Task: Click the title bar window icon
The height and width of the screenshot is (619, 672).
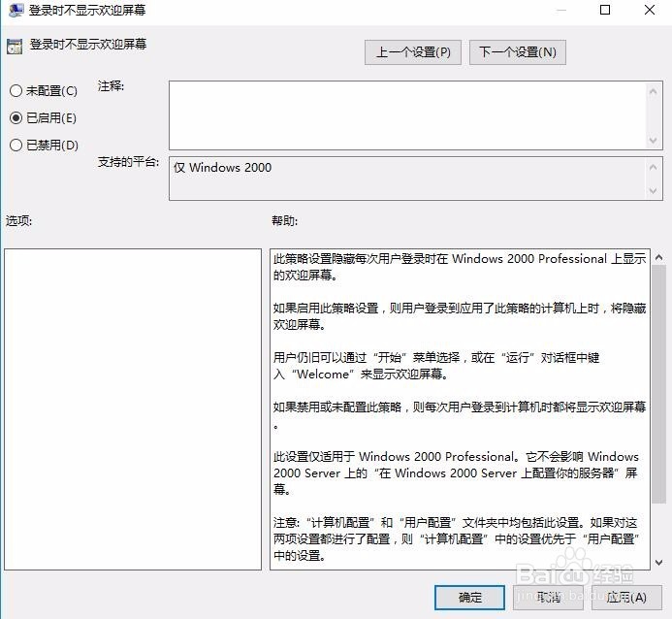Action: tap(16, 10)
